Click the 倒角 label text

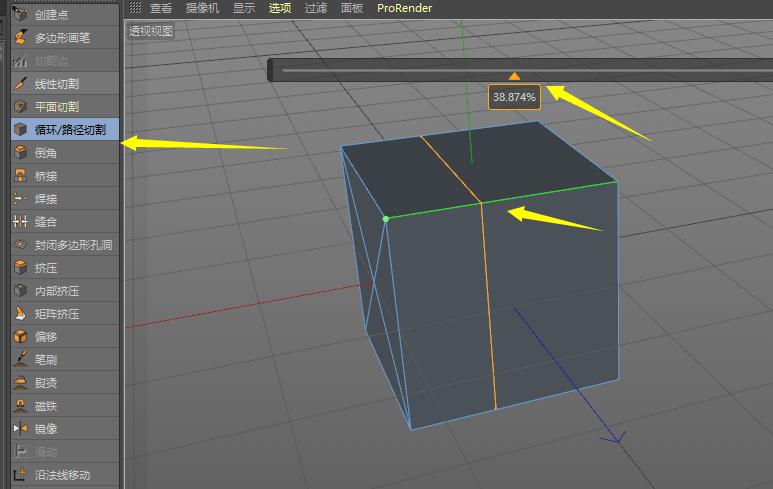click(46, 153)
